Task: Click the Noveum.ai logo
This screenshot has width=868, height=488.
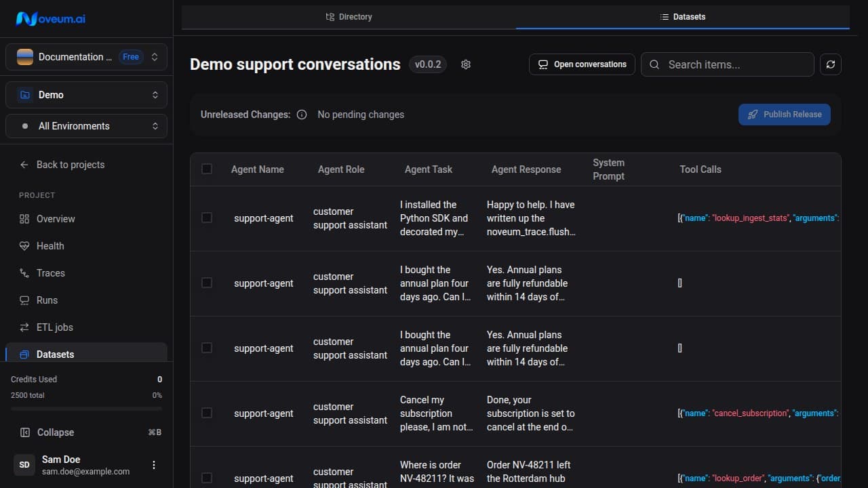Action: [x=51, y=18]
